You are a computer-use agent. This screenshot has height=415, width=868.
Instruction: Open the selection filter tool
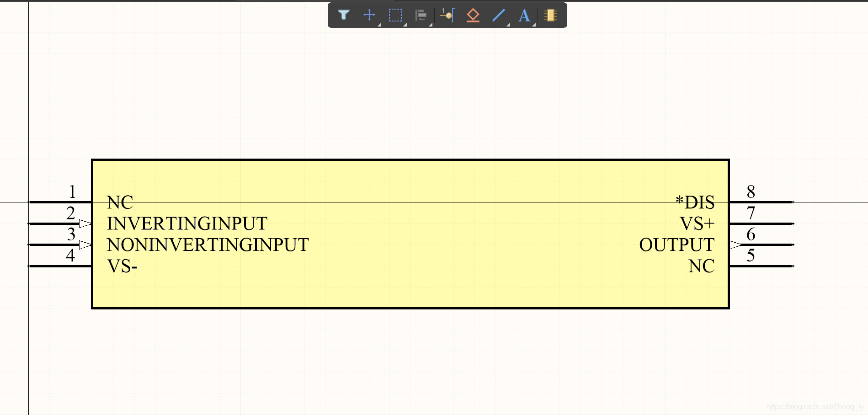(x=344, y=15)
